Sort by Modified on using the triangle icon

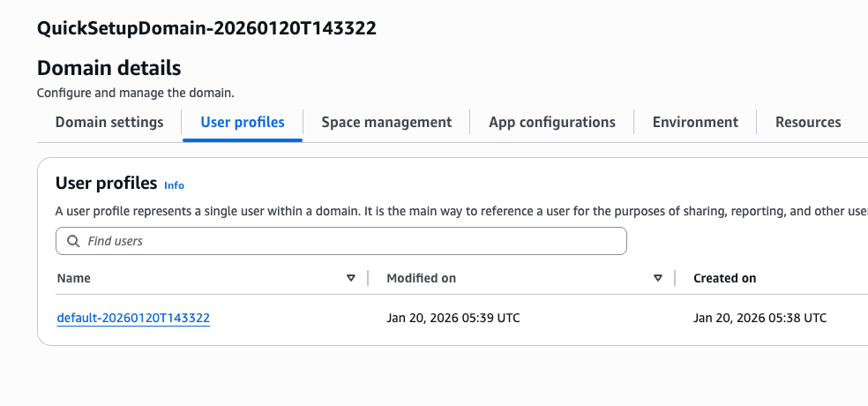pyautogui.click(x=658, y=278)
